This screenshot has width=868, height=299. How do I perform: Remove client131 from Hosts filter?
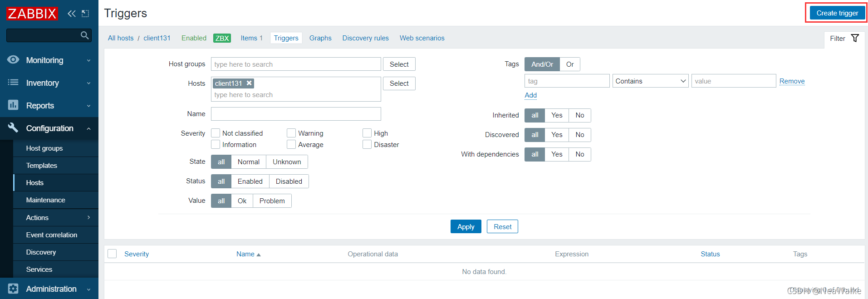(249, 83)
